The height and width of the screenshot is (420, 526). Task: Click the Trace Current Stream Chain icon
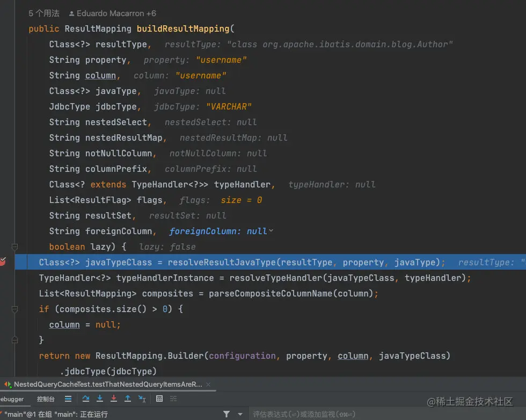[173, 399]
